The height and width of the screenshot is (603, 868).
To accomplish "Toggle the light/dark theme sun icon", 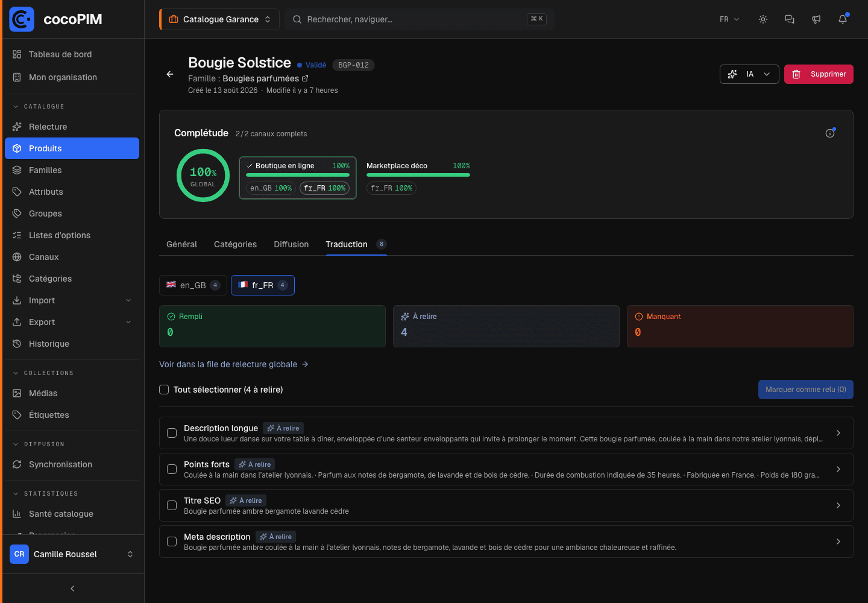I will (763, 19).
